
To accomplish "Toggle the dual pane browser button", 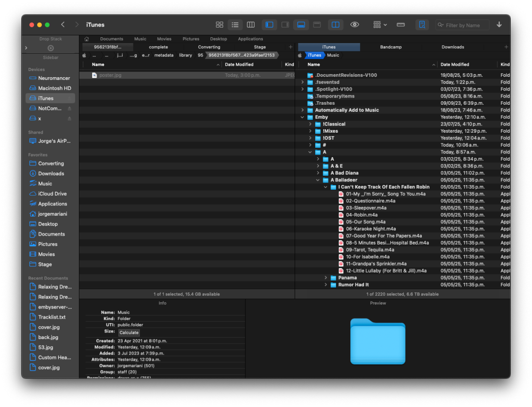I will click(336, 25).
